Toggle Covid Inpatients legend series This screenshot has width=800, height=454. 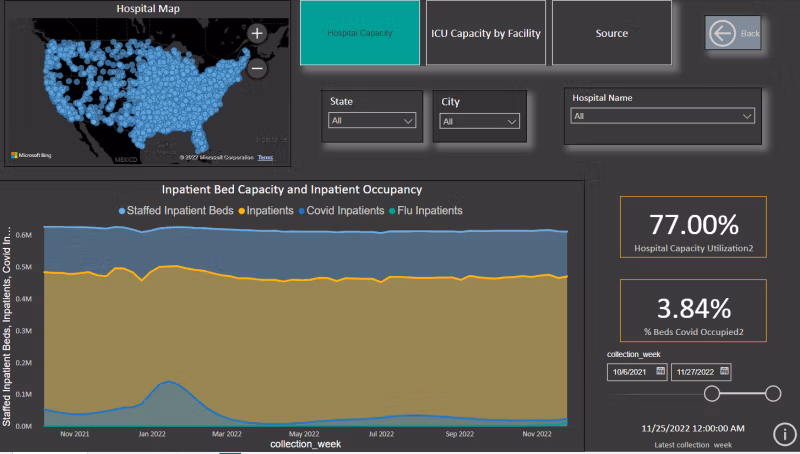(x=341, y=211)
